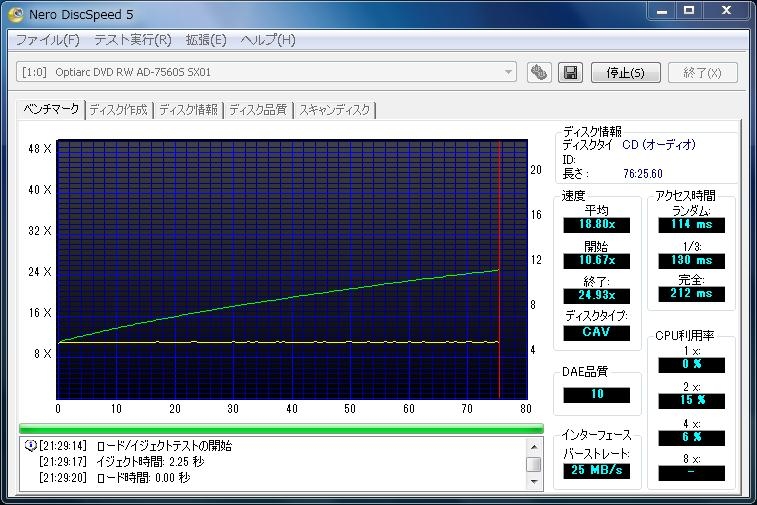757x505 pixels.
Task: Go to the スキャンディスク tab
Action: coord(335,110)
